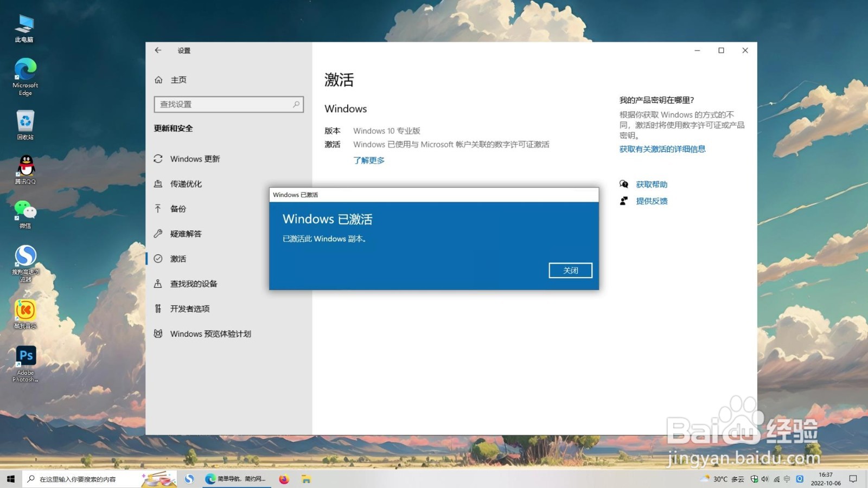Screen dimensions: 868x488
Task: Select 备份 in the left navigation
Action: pyautogui.click(x=178, y=209)
